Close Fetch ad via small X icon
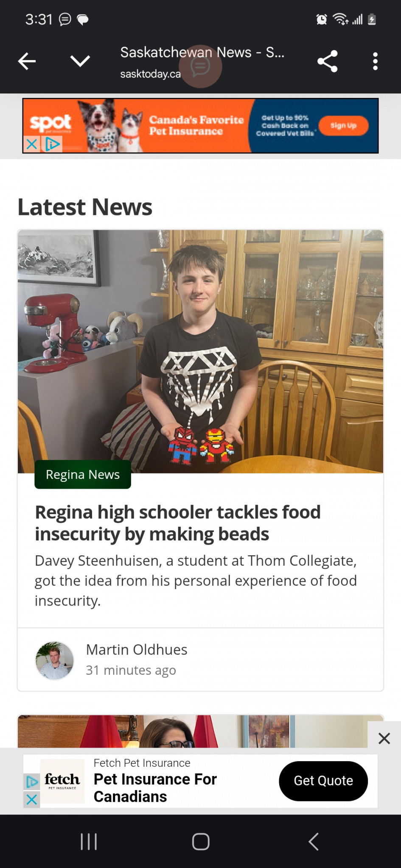Viewport: 401px width, 868px height. click(x=32, y=800)
